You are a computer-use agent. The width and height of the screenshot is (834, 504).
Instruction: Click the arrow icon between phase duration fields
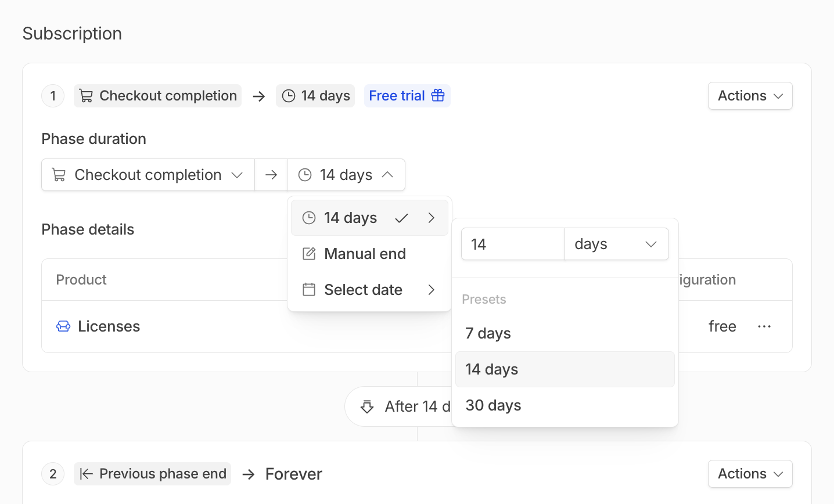point(271,175)
